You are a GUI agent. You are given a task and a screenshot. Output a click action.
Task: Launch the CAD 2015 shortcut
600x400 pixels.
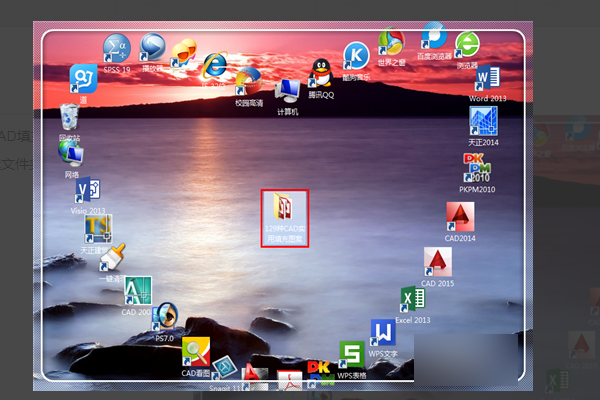437,262
